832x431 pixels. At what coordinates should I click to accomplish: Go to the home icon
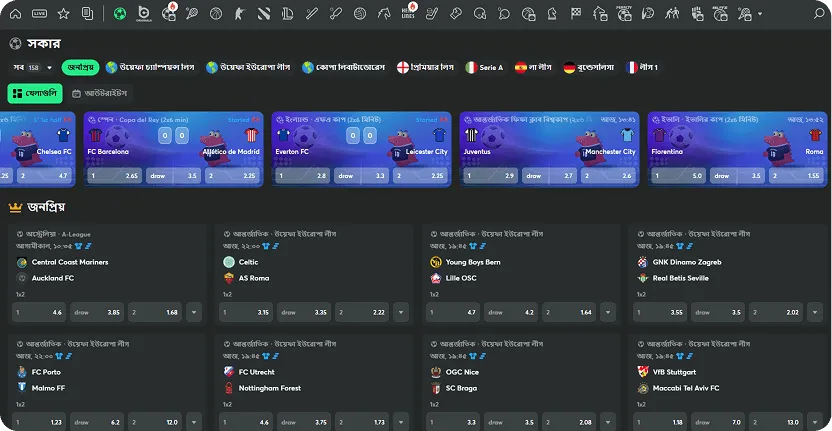(15, 14)
